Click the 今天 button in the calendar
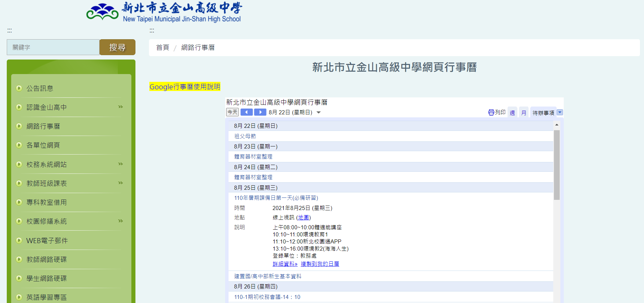 coord(232,112)
